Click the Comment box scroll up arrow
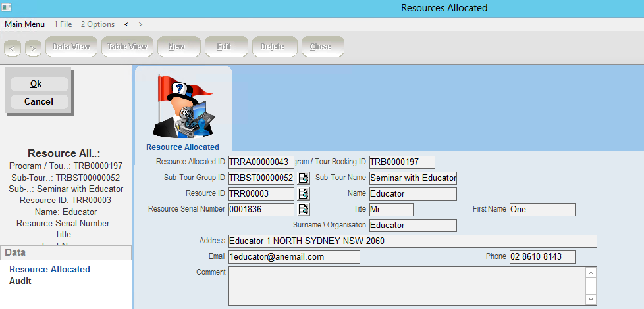The image size is (644, 309). pos(591,273)
